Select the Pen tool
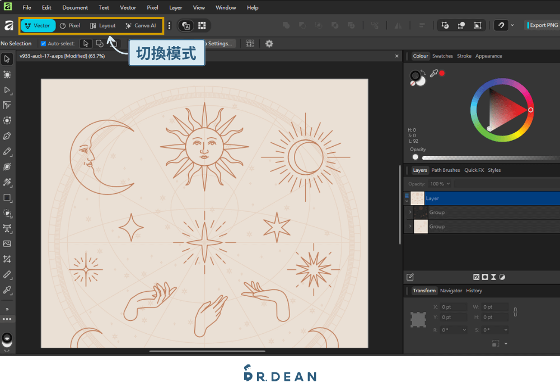The image size is (560, 392). point(7,136)
